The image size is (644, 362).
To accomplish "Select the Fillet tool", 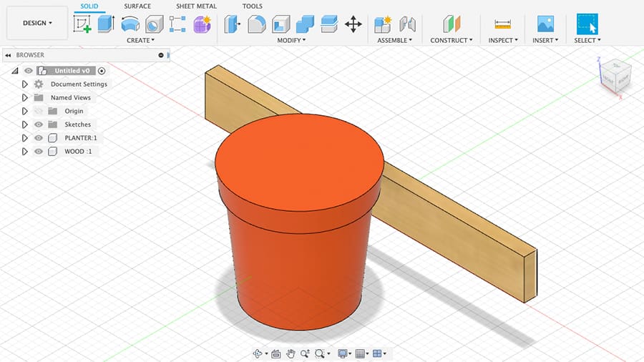I will (x=256, y=24).
